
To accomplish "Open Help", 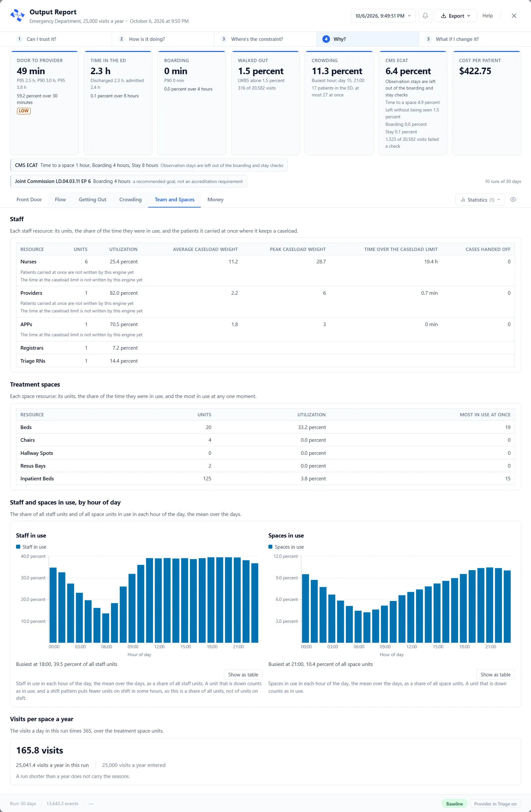I will pos(487,16).
